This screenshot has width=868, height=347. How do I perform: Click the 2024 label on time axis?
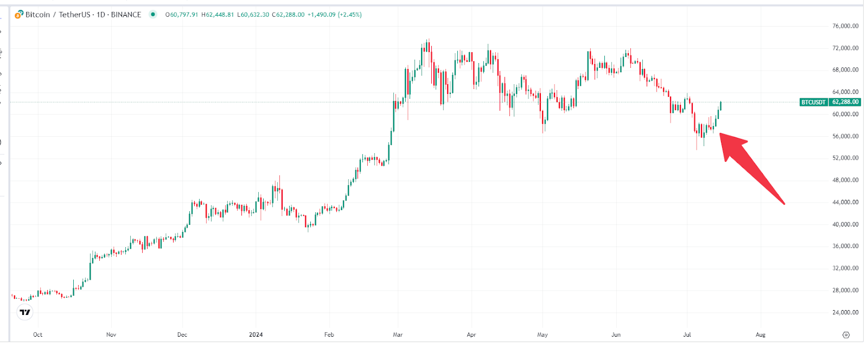point(256,335)
